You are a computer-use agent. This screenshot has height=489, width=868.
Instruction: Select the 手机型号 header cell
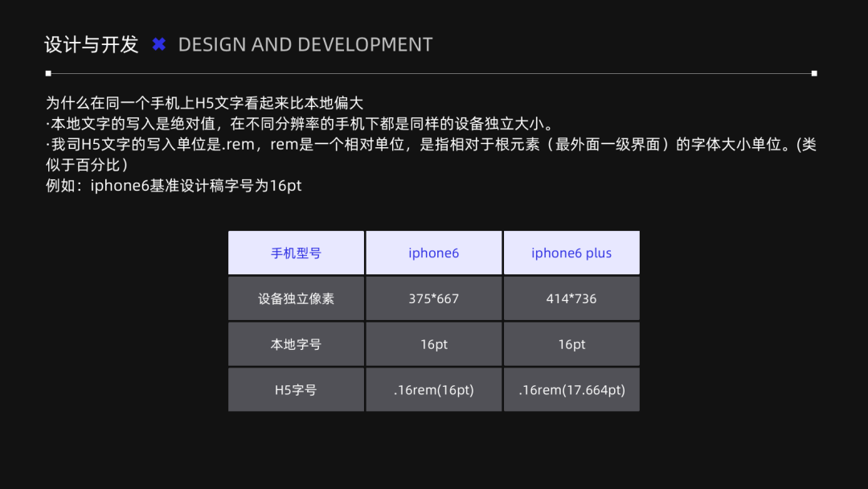click(296, 253)
